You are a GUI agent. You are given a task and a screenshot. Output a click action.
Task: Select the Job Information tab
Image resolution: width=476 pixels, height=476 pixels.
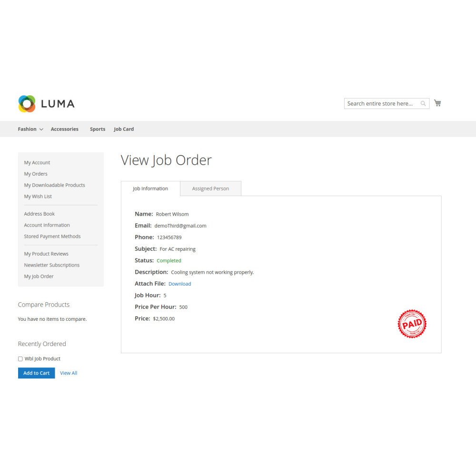[x=150, y=188]
